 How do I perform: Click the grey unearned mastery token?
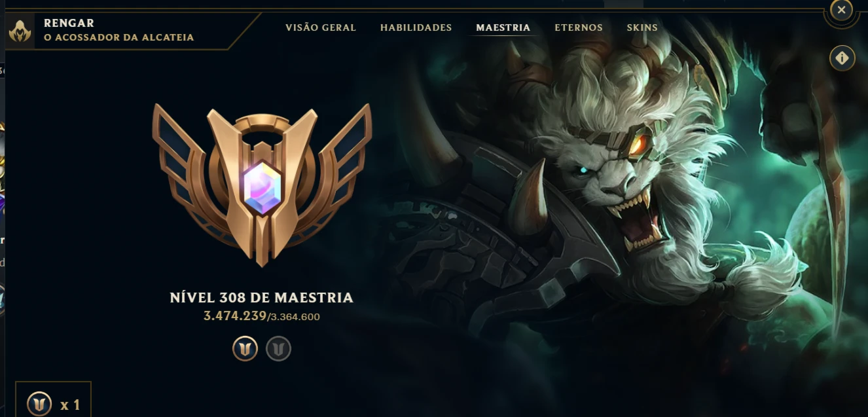pyautogui.click(x=278, y=349)
